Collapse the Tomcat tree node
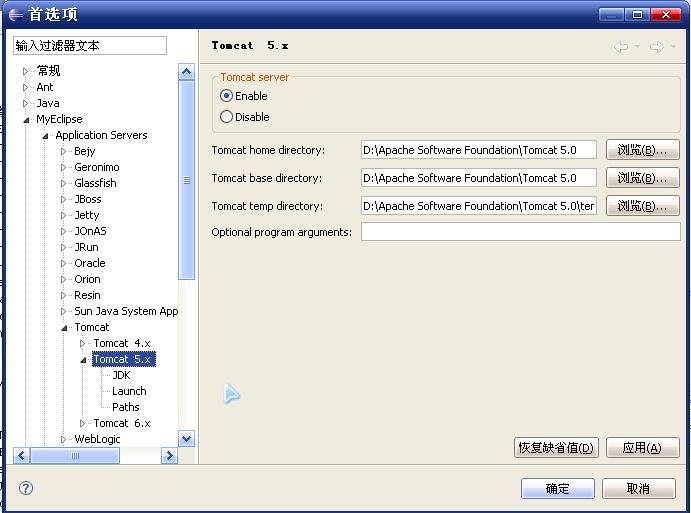This screenshot has height=513, width=691. pos(64,328)
